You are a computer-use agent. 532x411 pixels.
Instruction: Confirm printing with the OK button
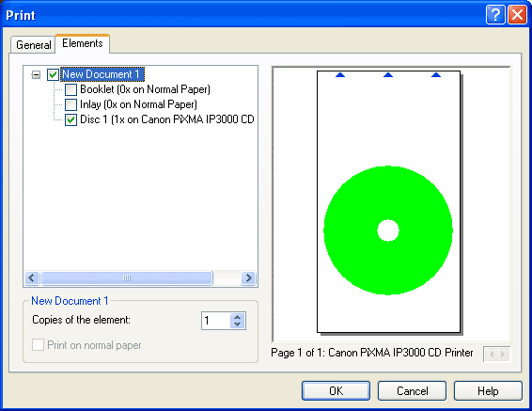336,390
